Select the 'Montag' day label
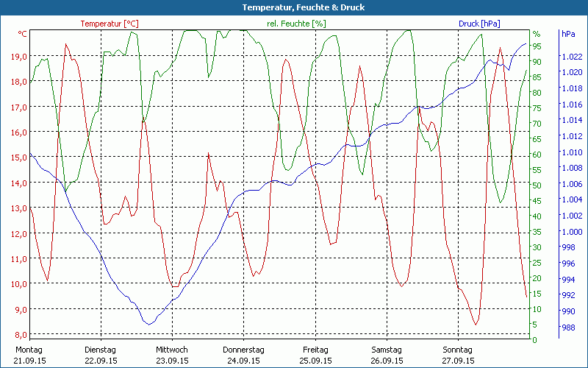Viewport: 588px width, 368px height. (x=29, y=350)
